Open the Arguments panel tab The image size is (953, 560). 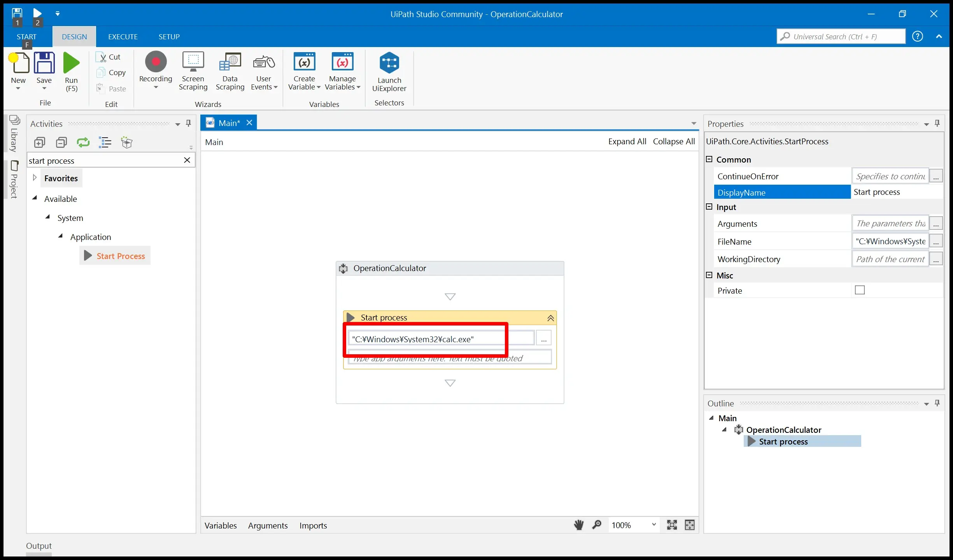(x=268, y=525)
